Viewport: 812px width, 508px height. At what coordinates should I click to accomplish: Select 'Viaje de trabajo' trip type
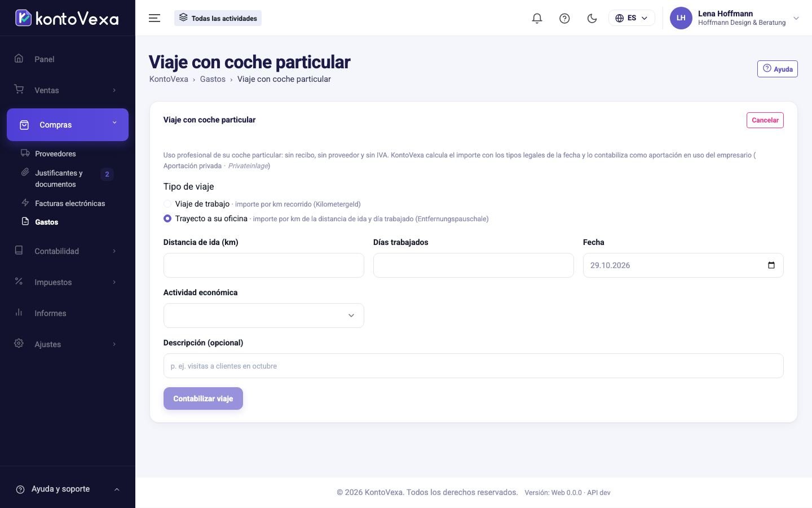coord(167,204)
